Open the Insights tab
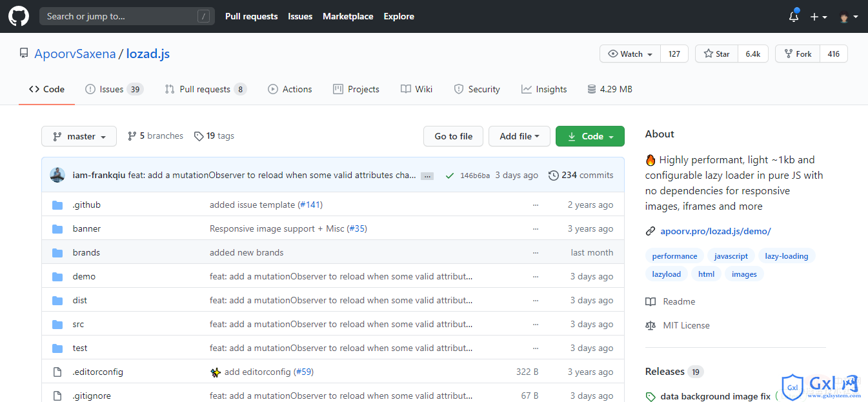 [x=544, y=89]
